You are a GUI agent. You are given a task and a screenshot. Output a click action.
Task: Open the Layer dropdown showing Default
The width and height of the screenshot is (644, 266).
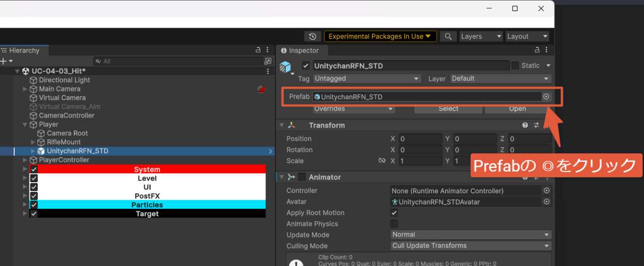pos(500,79)
